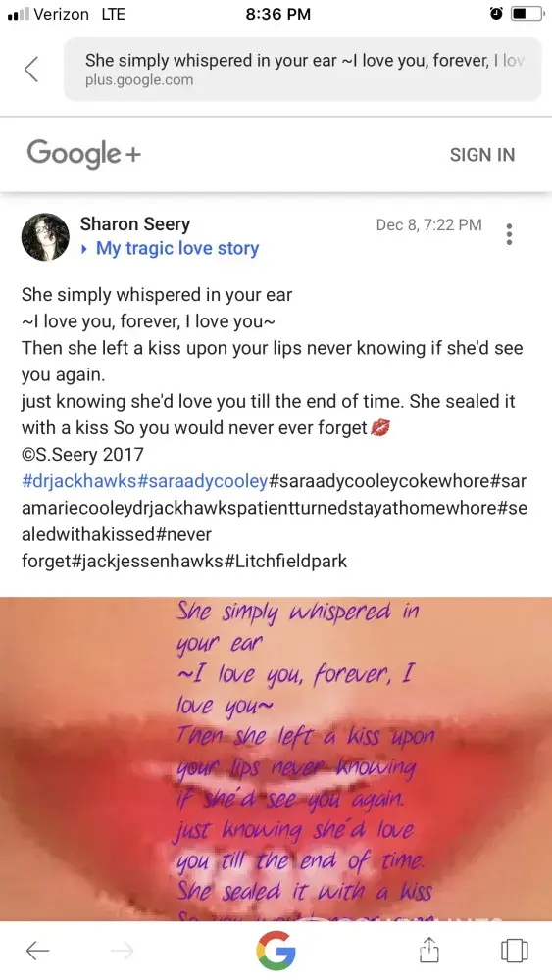This screenshot has height=980, width=552.
Task: Expand the triangle before My tragic love story
Action: point(85,249)
